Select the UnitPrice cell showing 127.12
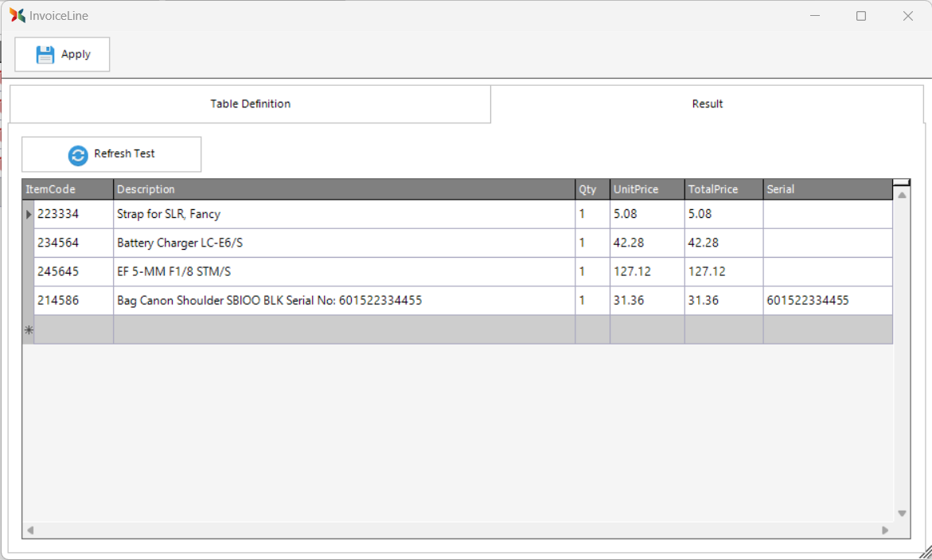This screenshot has height=560, width=932. (x=646, y=271)
